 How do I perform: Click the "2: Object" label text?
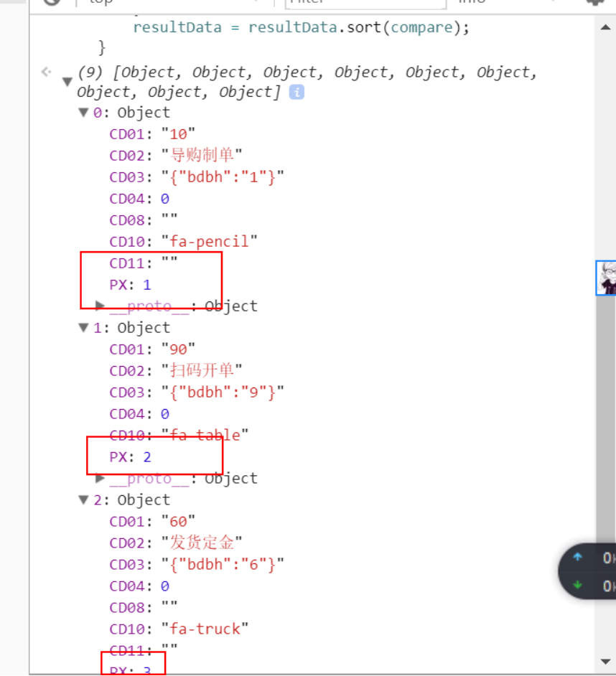click(x=131, y=499)
